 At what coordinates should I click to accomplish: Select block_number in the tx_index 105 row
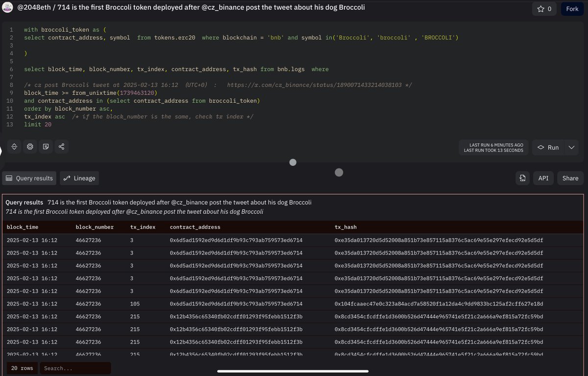point(88,304)
